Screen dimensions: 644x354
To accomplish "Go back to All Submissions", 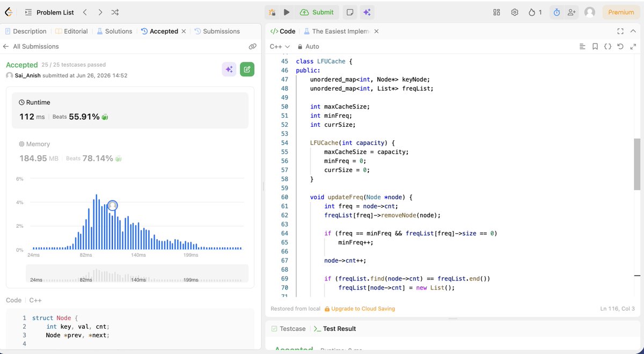I will [x=31, y=46].
